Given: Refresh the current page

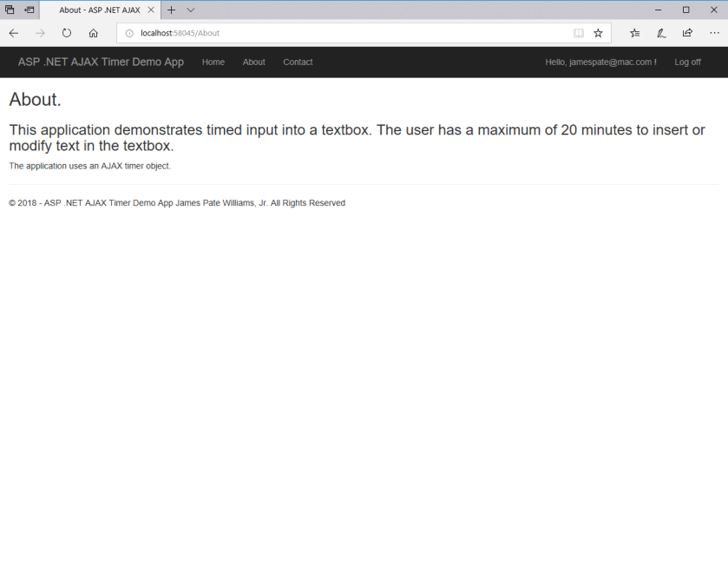Looking at the screenshot, I should coord(66,33).
